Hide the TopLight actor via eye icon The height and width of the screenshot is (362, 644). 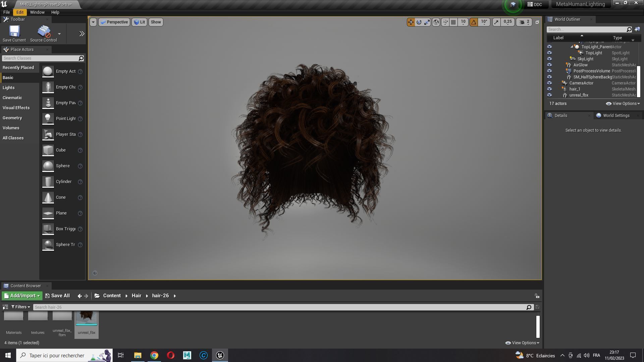[549, 53]
